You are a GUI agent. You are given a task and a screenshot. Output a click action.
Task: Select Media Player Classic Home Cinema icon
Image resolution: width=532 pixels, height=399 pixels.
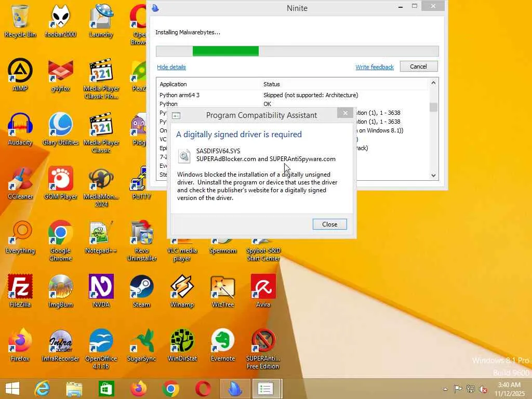[x=101, y=79]
